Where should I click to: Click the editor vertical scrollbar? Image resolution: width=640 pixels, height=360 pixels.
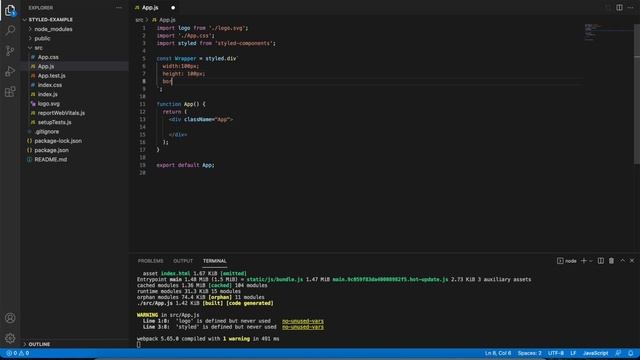pyautogui.click(x=637, y=94)
